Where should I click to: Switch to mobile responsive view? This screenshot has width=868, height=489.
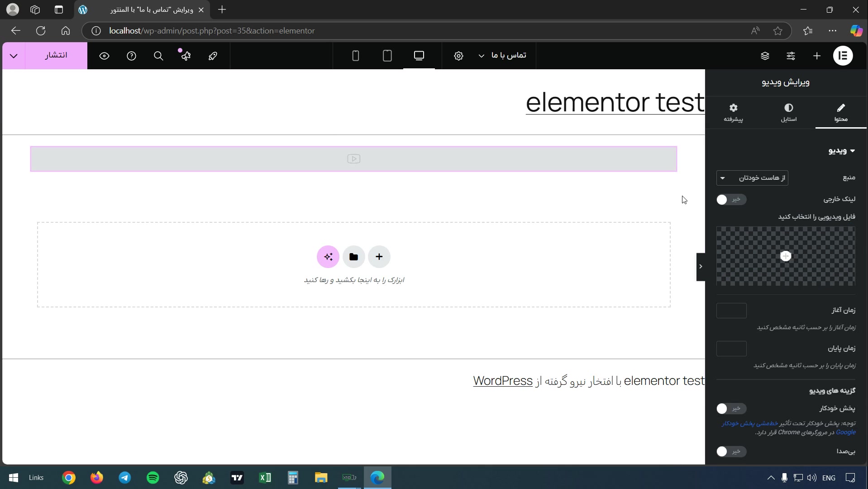tap(356, 56)
